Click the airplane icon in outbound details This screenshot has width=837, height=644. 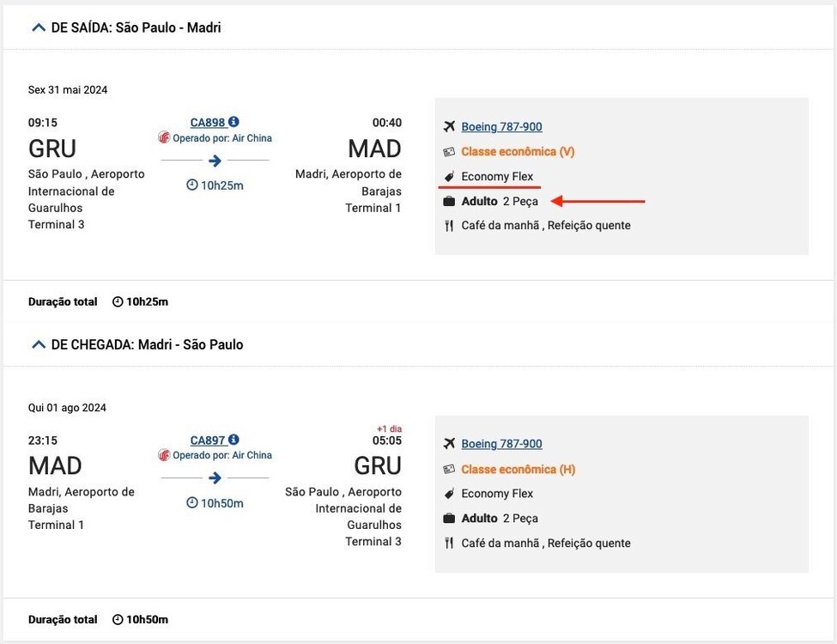(448, 127)
